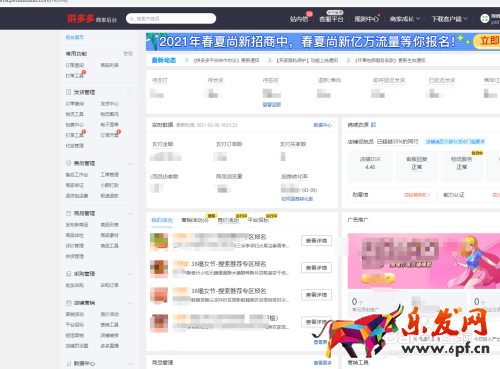Open the 商家成长 dropdown in header
Image resolution: width=500 pixels, height=369 pixels.
405,19
